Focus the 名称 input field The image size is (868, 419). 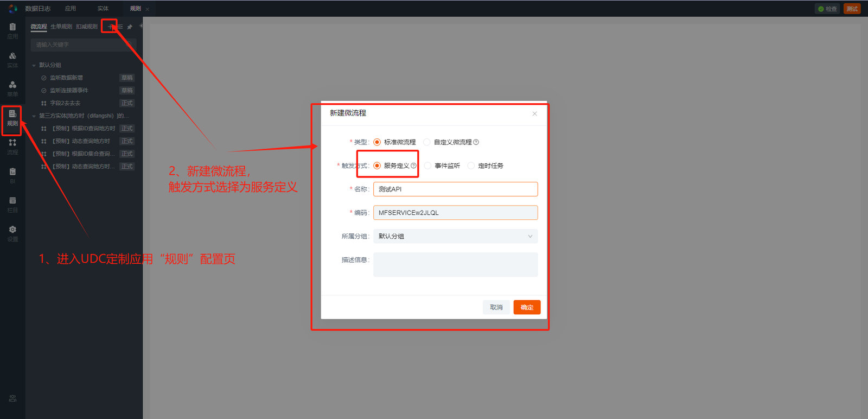456,189
